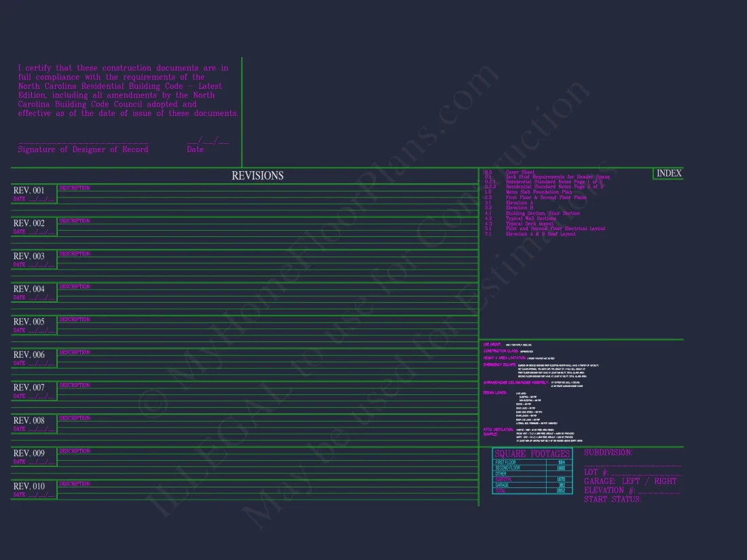Image resolution: width=747 pixels, height=560 pixels.
Task: Click the certification Date field
Action: [x=207, y=142]
